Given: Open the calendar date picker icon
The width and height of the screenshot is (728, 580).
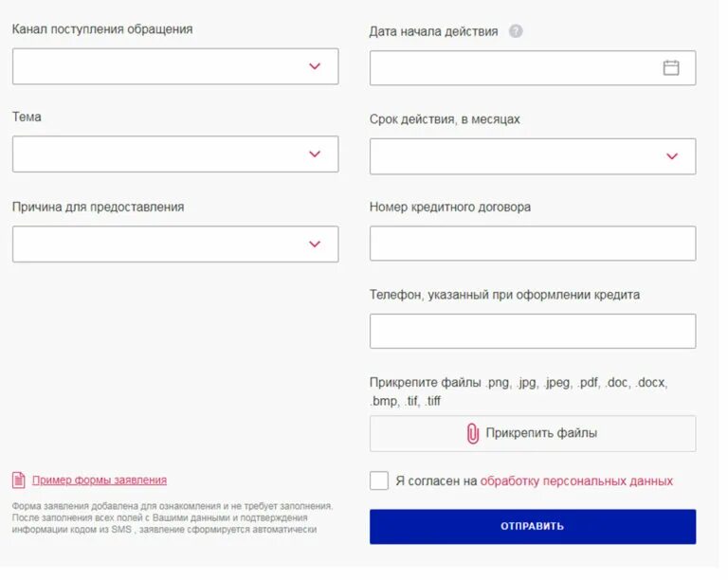Looking at the screenshot, I should [671, 67].
